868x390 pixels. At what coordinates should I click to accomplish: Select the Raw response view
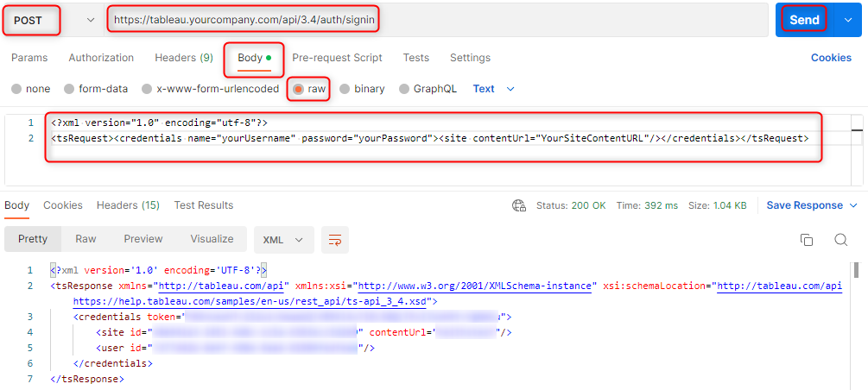click(86, 239)
